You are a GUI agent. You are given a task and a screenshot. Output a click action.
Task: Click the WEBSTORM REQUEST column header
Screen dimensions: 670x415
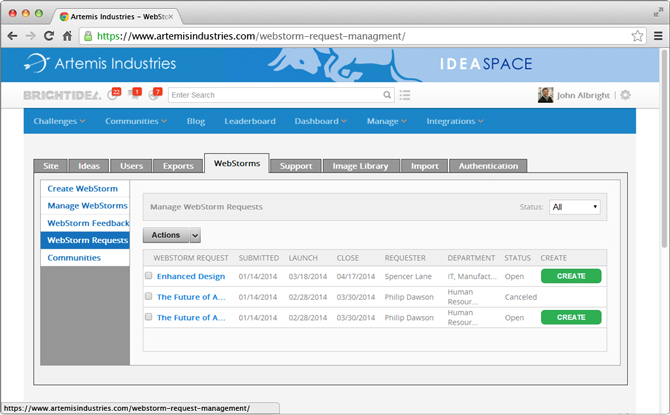(x=191, y=258)
